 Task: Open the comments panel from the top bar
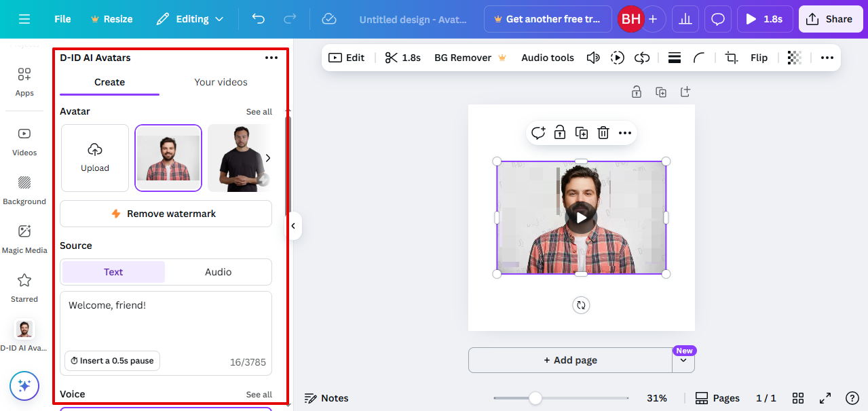(x=717, y=18)
